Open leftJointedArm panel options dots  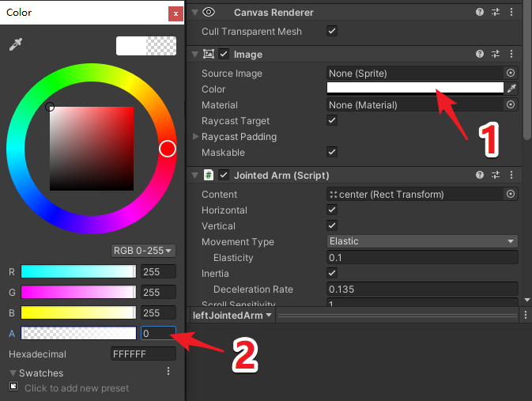click(x=526, y=315)
